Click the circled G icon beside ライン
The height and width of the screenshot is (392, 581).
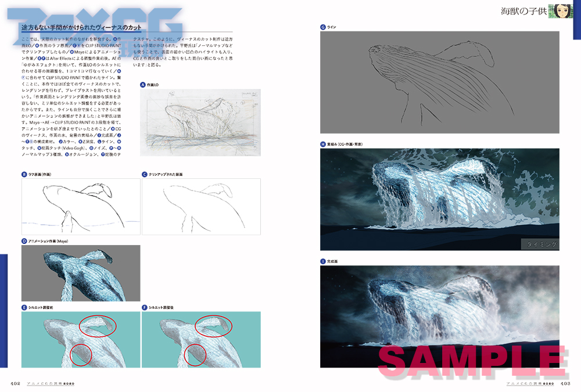click(x=322, y=27)
